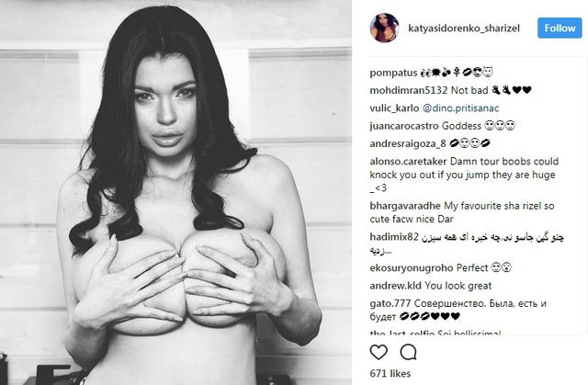Open the andrew.kld username link

pos(396,286)
